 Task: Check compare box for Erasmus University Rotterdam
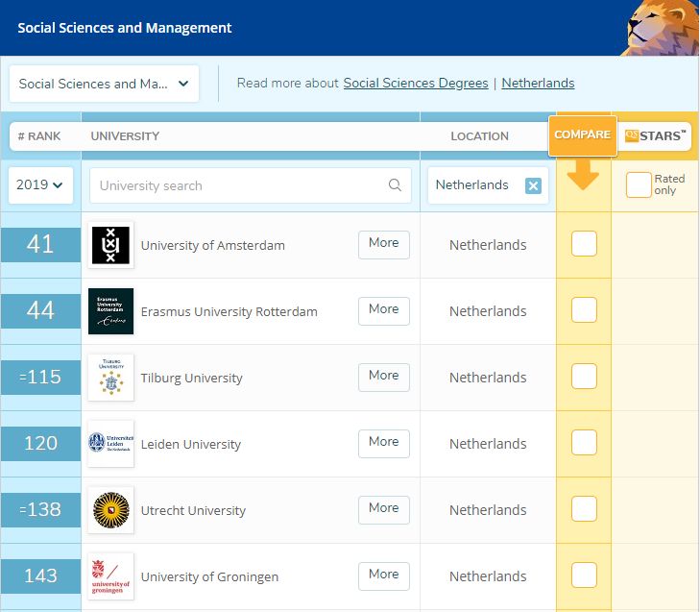[584, 309]
